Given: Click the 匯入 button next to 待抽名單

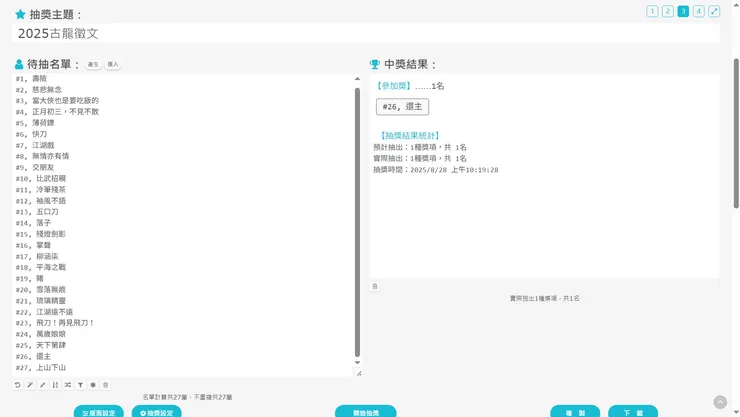Looking at the screenshot, I should 113,65.
